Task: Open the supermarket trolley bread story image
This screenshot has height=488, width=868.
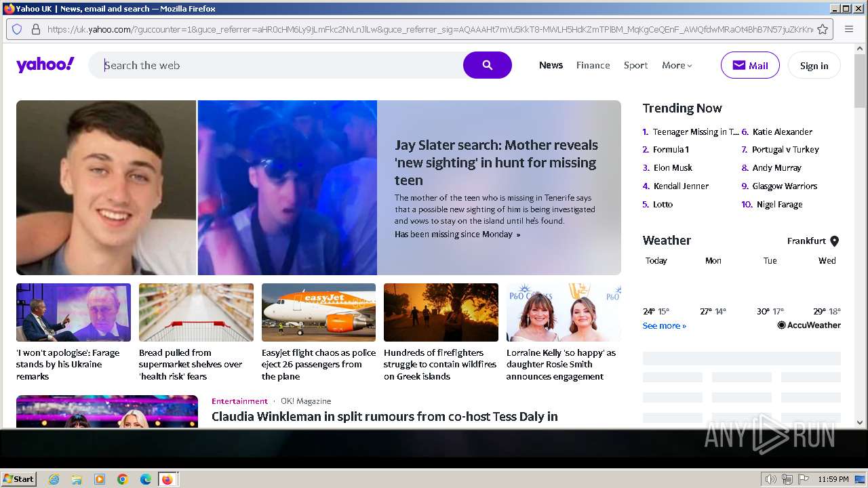Action: coord(196,312)
